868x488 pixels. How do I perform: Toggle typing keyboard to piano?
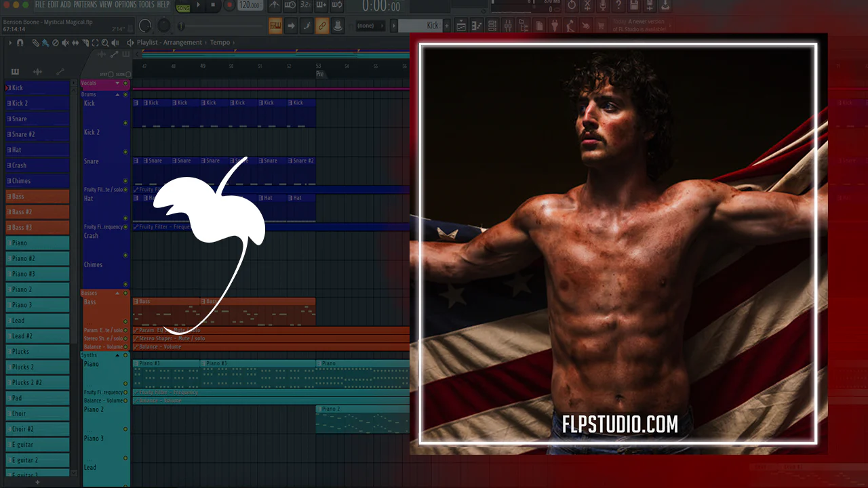(x=275, y=26)
